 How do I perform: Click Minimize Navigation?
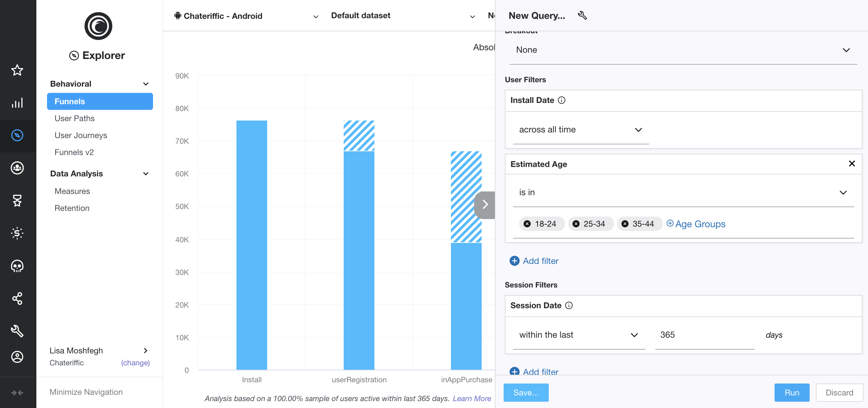click(86, 392)
